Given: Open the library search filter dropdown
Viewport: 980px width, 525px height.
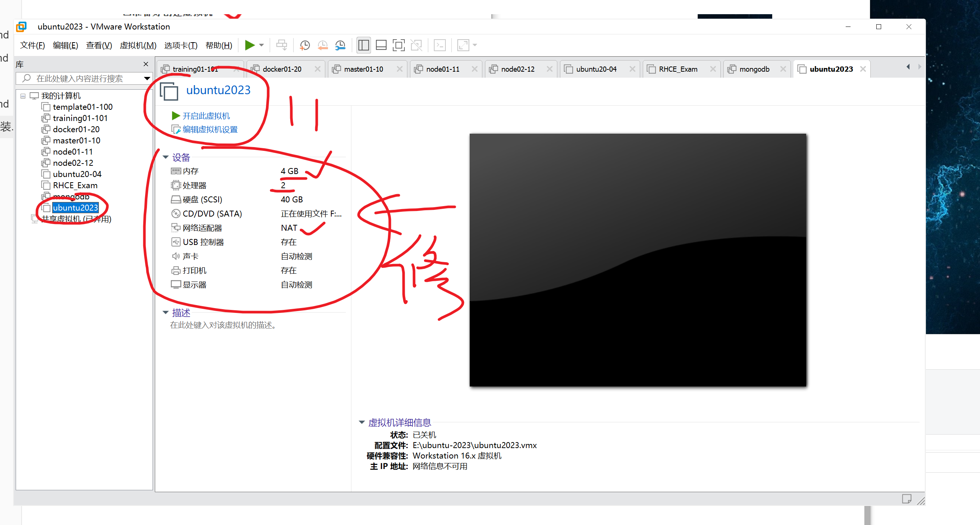Looking at the screenshot, I should [x=147, y=79].
